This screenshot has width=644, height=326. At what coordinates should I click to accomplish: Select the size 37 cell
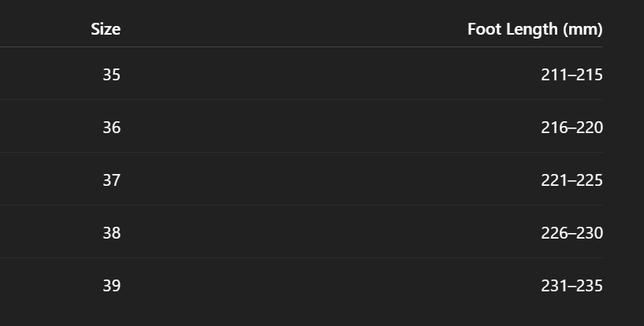(111, 180)
